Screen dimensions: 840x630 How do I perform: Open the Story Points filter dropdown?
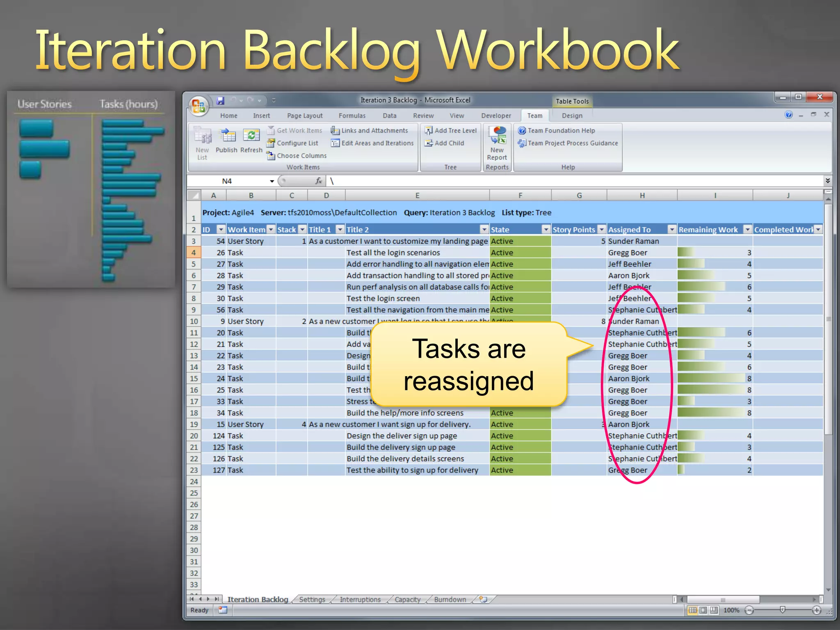pos(602,229)
